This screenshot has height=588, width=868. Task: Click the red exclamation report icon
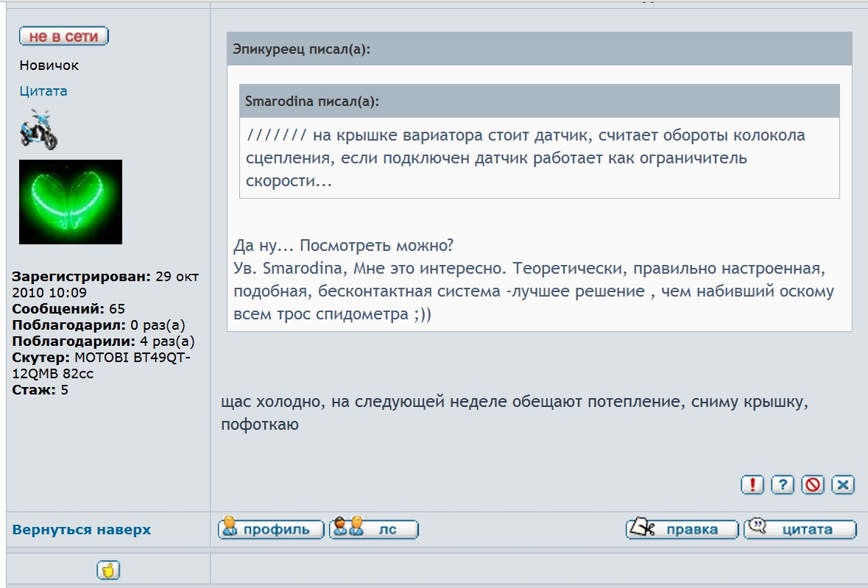pos(752,484)
